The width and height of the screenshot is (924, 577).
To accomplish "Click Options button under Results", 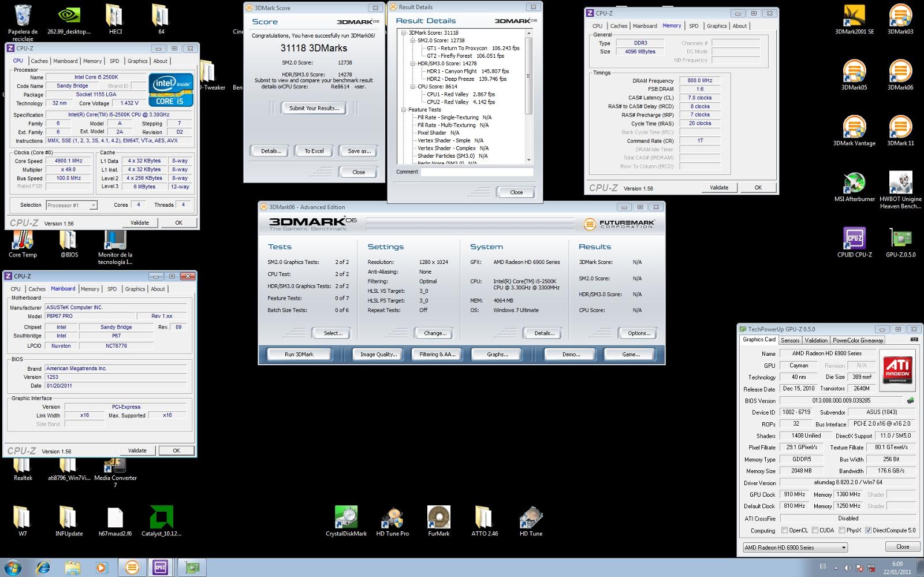I will pyautogui.click(x=639, y=333).
